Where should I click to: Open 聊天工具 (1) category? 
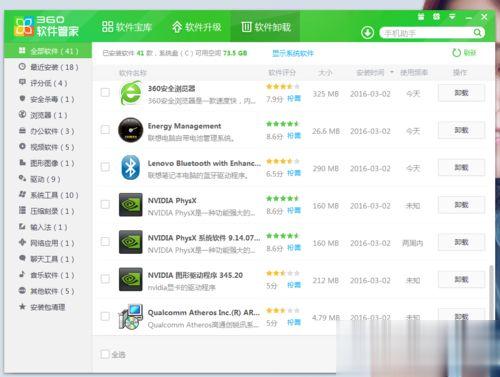[48, 259]
